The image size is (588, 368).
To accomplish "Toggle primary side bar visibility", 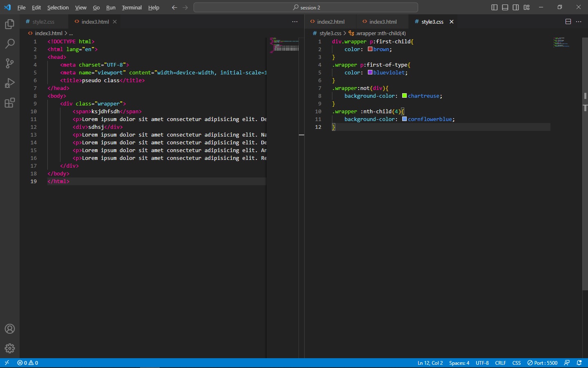I will coord(494,7).
